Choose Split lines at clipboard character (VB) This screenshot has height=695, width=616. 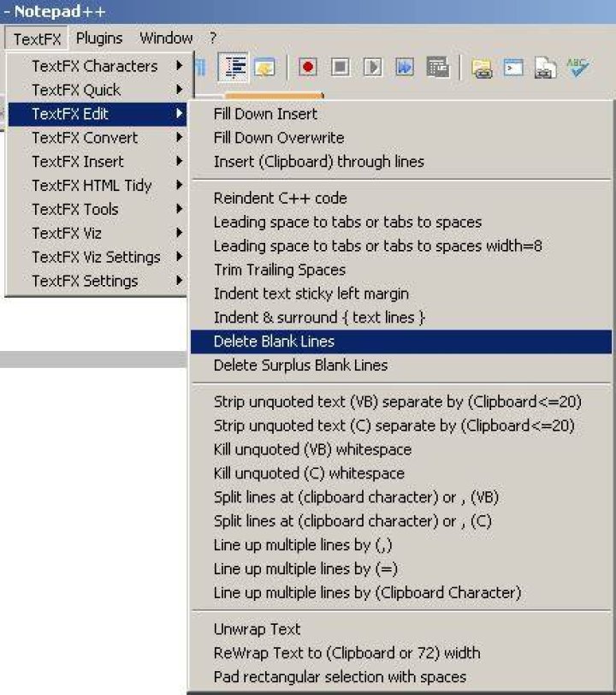pyautogui.click(x=401, y=497)
